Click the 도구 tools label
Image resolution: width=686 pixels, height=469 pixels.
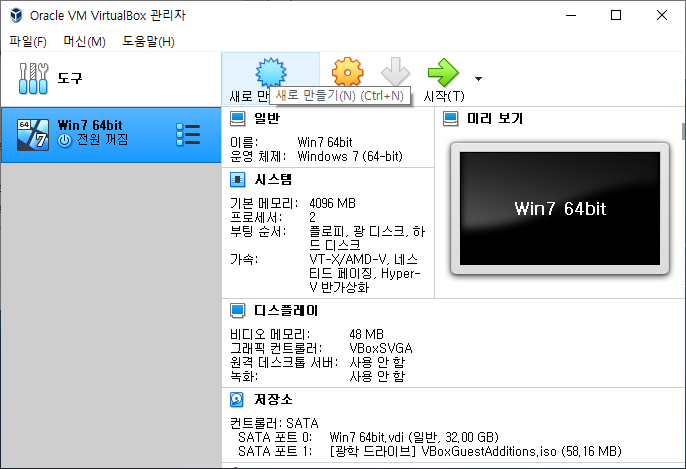click(x=70, y=78)
